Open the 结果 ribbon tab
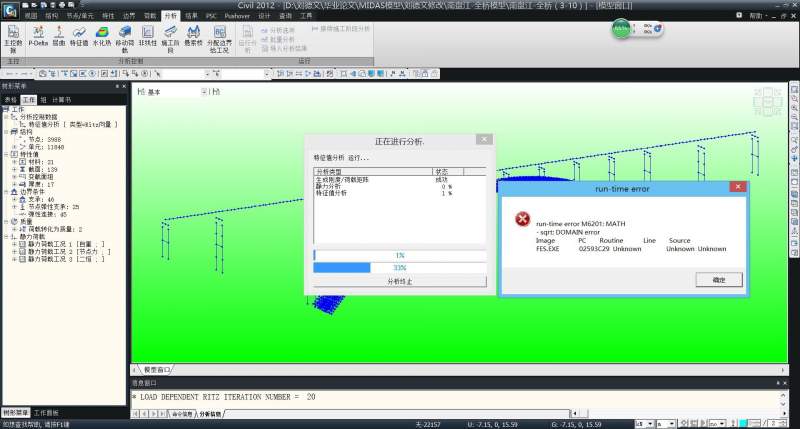The image size is (800, 429). 191,16
